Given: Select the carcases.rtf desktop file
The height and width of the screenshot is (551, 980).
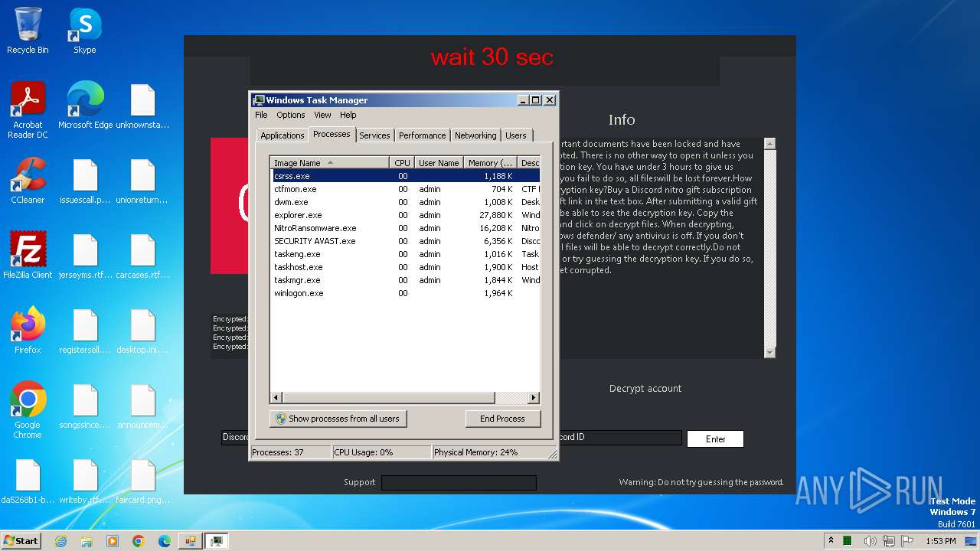Looking at the screenshot, I should tap(142, 256).
